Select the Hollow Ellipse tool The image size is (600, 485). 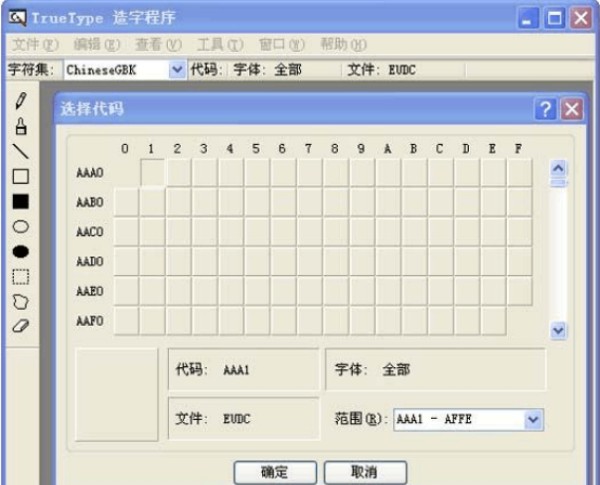tap(21, 227)
